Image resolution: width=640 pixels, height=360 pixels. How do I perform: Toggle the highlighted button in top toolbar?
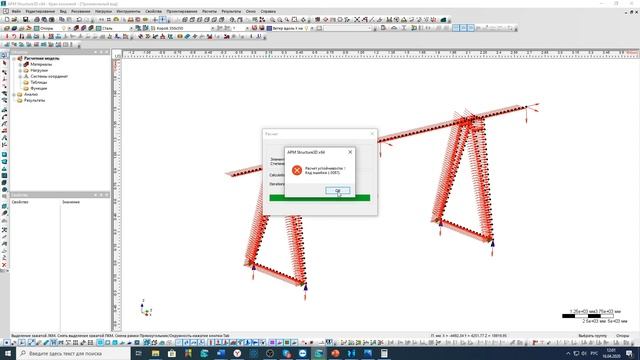162,20
